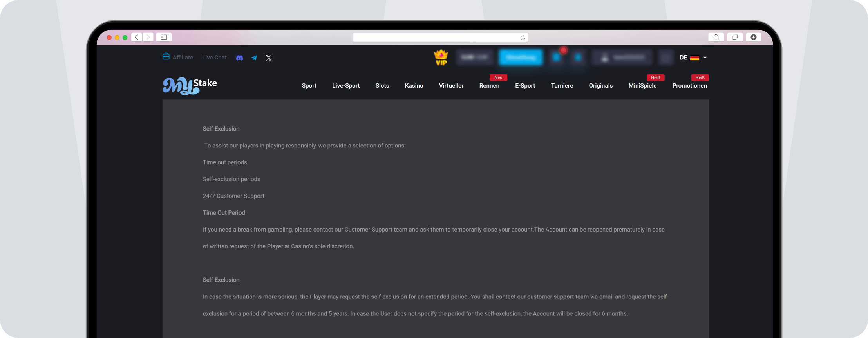Open the MiniSpiele menu item
This screenshot has width=868, height=338.
(x=642, y=86)
